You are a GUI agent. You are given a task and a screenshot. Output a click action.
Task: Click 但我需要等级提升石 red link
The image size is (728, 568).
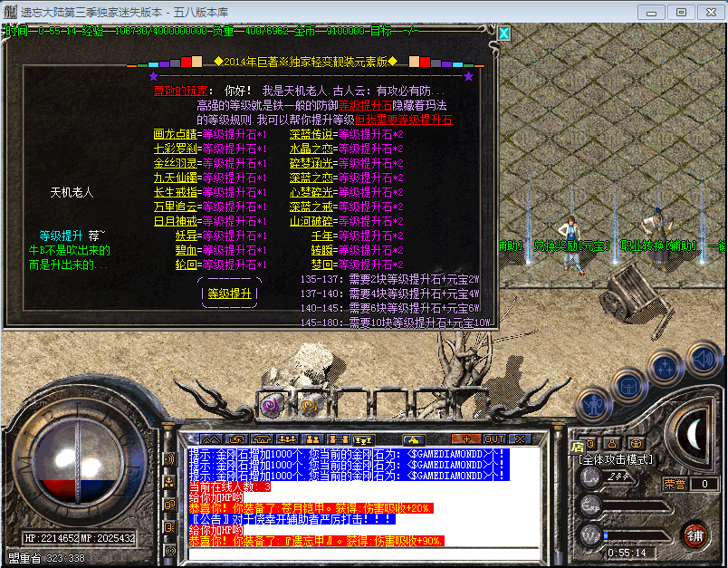(x=404, y=120)
